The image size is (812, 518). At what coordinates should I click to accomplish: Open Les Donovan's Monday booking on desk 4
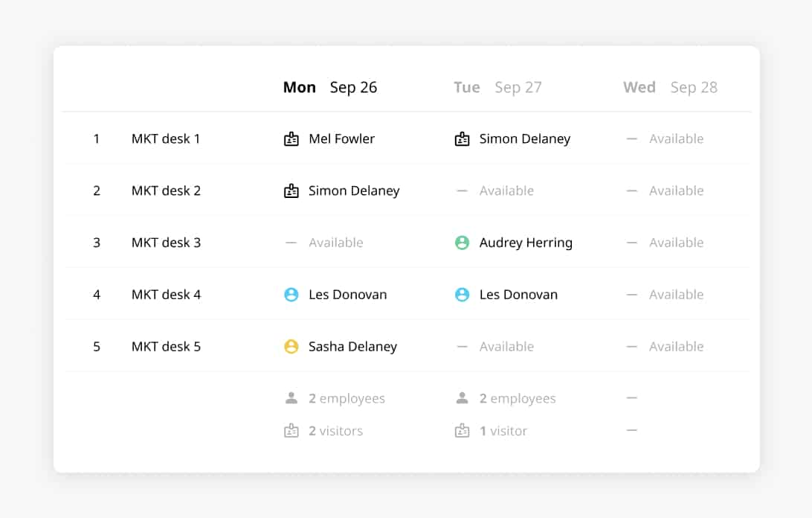347,295
